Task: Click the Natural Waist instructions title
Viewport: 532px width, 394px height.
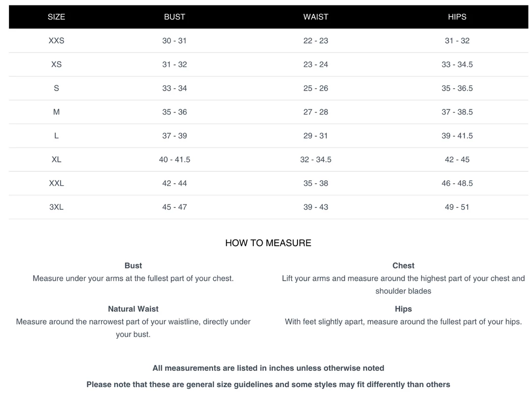Action: point(133,309)
